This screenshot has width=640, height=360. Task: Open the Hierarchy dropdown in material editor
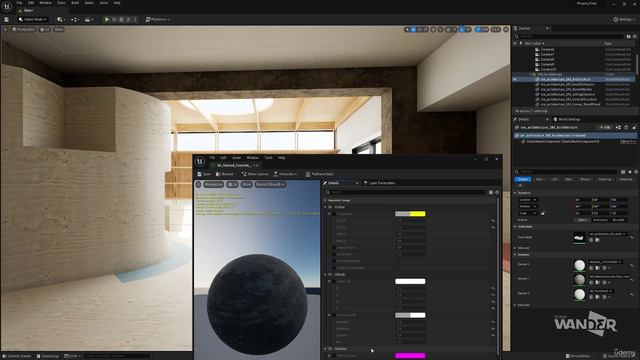tap(285, 174)
